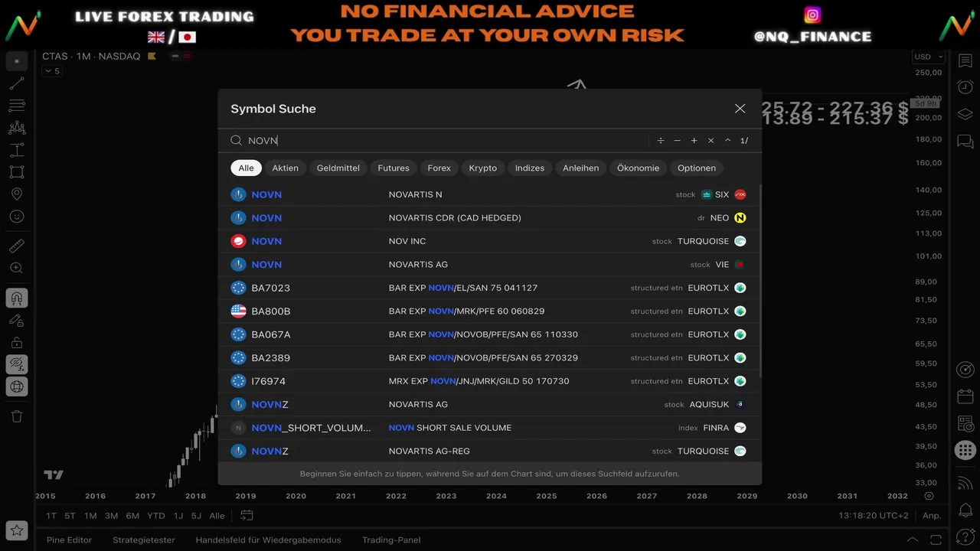Insert the plus operator in search
This screenshot has width=980, height=551.
tap(694, 141)
